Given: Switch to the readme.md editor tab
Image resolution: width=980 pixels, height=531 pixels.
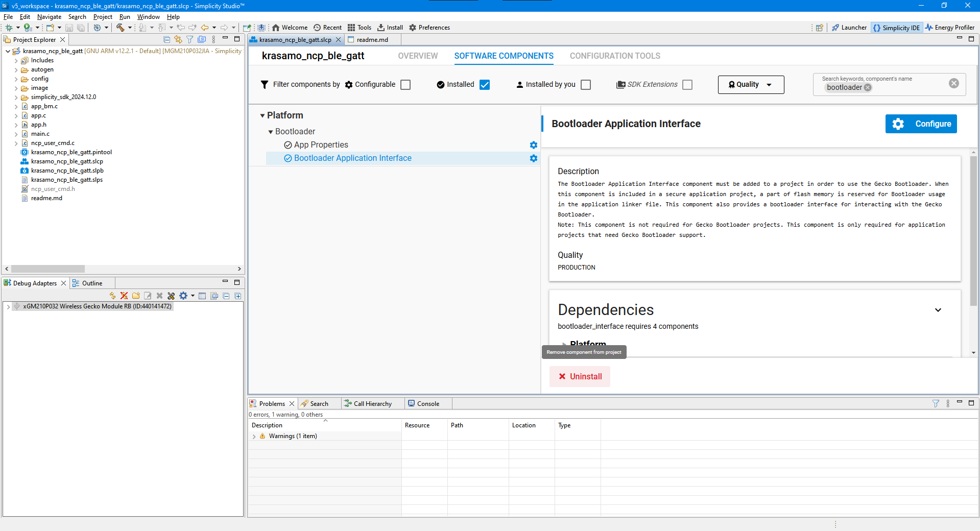Looking at the screenshot, I should (x=372, y=40).
